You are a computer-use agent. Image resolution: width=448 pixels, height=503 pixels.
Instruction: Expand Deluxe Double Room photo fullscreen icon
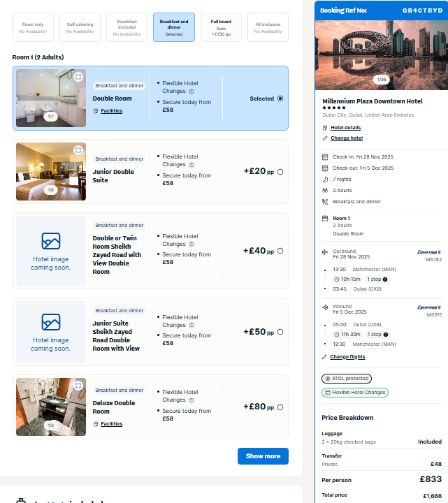point(78,386)
